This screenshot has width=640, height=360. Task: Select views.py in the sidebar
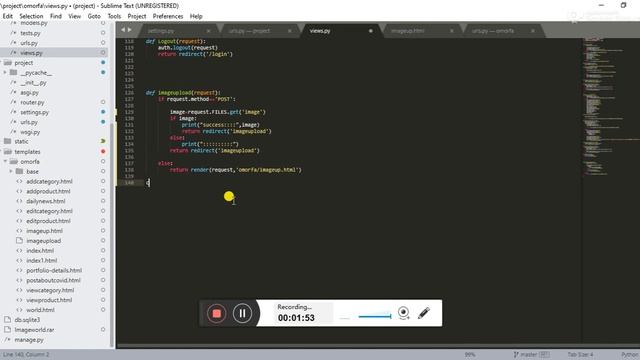point(31,53)
